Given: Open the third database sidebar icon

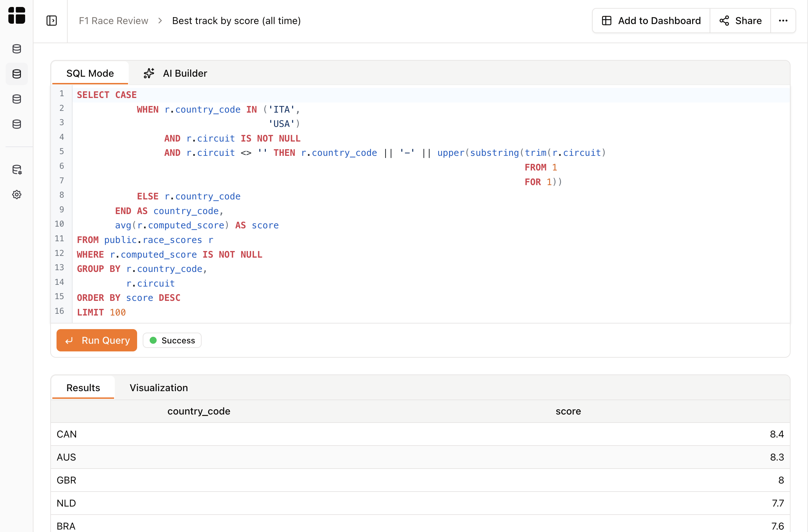Looking at the screenshot, I should coord(17,99).
